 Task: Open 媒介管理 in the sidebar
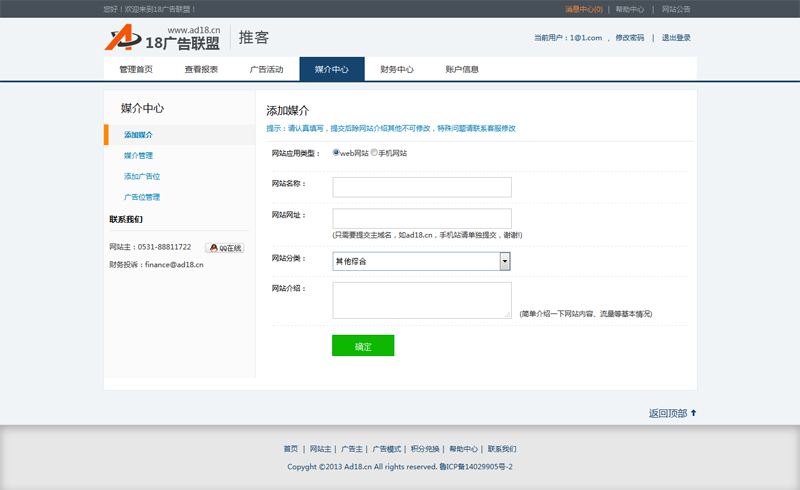tap(138, 156)
